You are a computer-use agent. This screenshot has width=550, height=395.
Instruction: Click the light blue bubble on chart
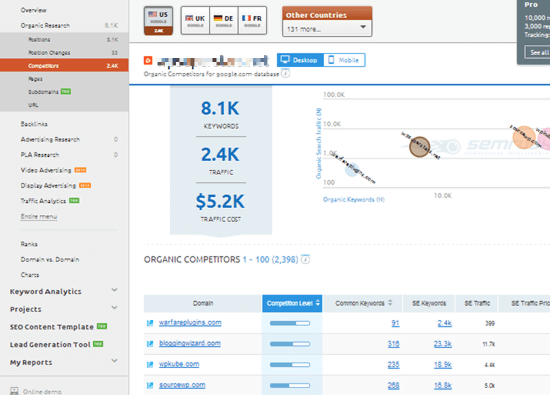coord(352,169)
